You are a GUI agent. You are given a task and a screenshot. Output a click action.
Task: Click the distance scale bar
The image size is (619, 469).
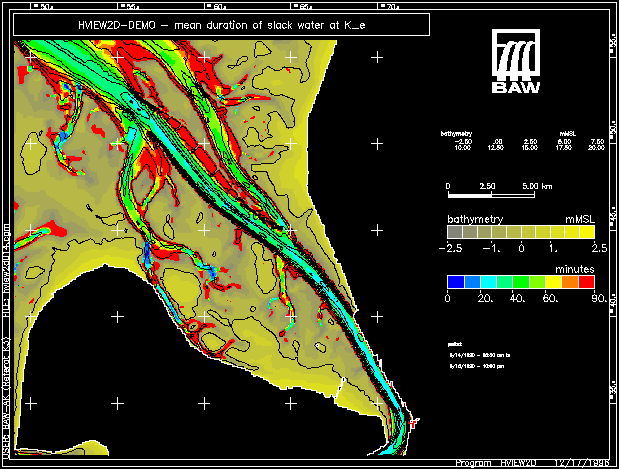pos(491,195)
